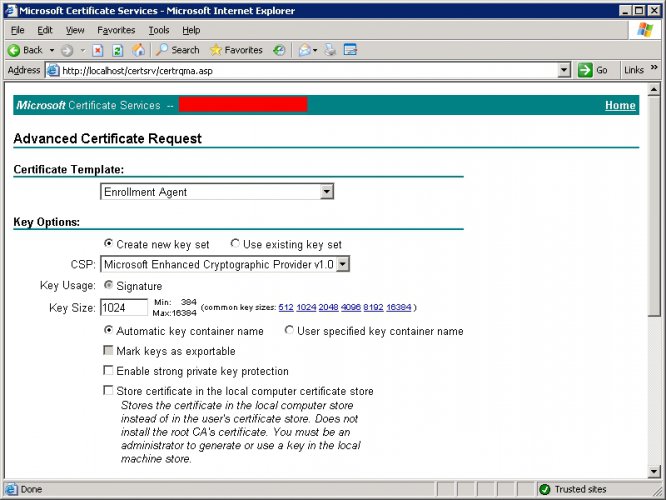Maximize the Internet Explorer window
666x500 pixels.
point(638,11)
